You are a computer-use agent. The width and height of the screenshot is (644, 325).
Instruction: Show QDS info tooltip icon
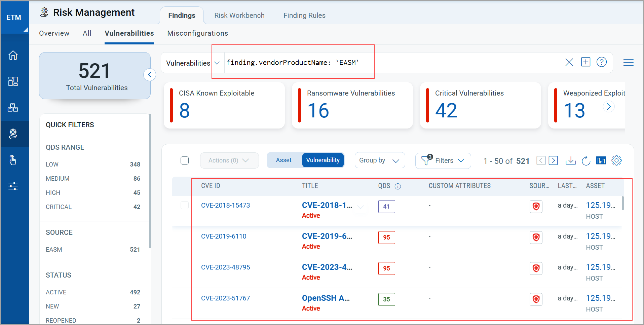coord(397,186)
